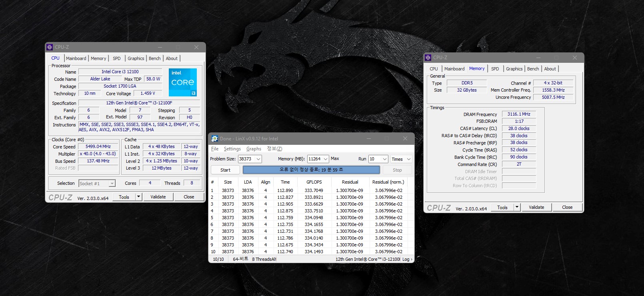Click Tools button in the Memory CPU-Z window
Viewport: 644px width, 296px height.
[x=502, y=207]
